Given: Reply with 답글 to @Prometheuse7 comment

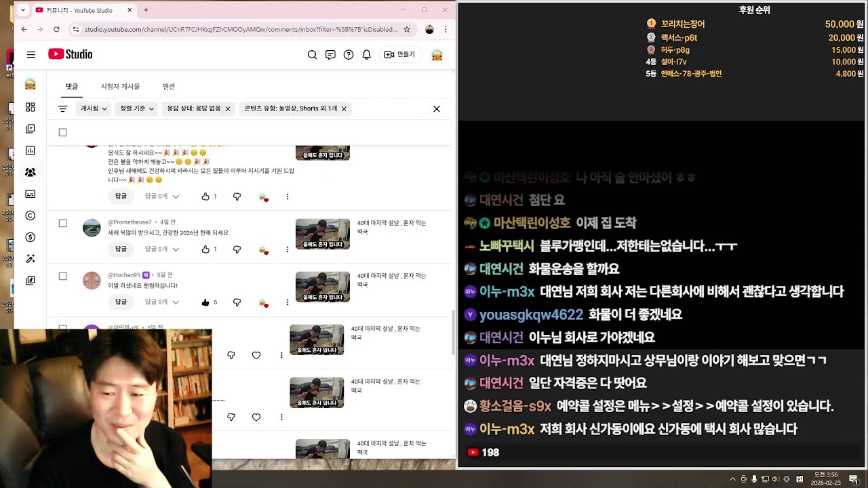Looking at the screenshot, I should (x=121, y=249).
